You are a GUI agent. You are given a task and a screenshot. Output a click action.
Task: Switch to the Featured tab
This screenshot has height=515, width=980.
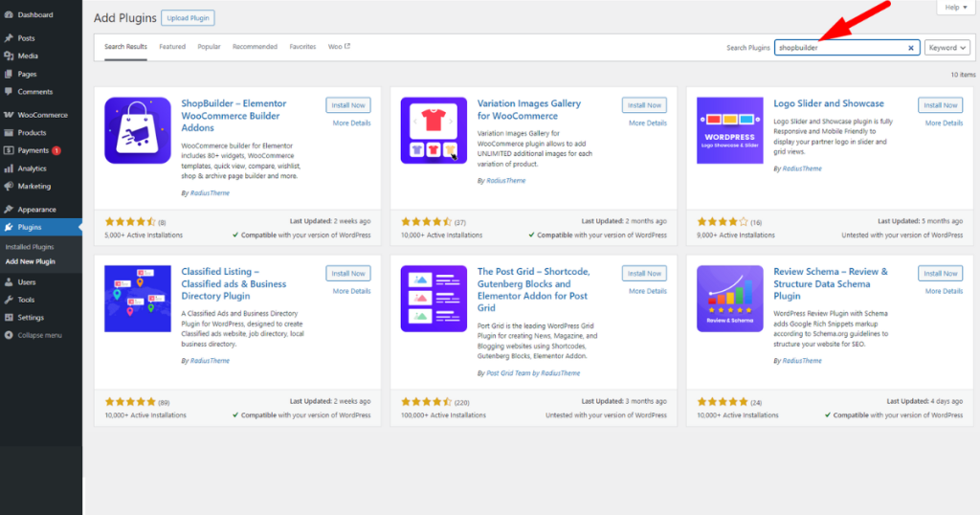click(172, 47)
